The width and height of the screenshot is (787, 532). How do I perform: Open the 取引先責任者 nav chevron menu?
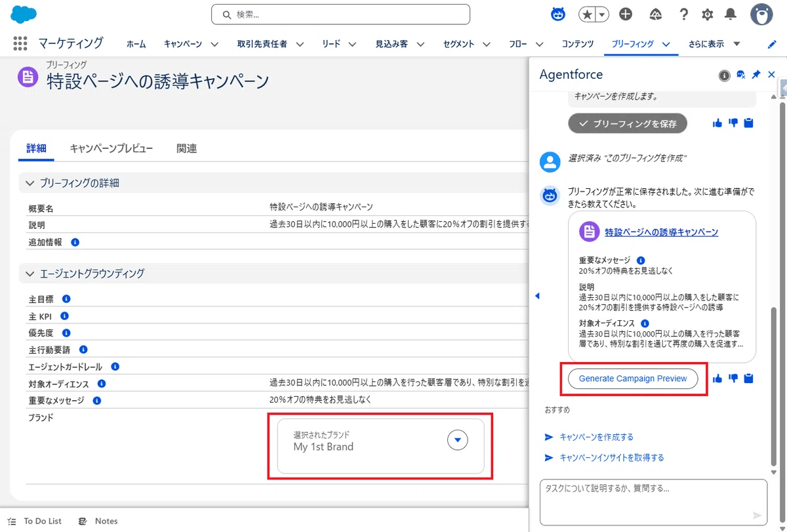click(x=300, y=45)
